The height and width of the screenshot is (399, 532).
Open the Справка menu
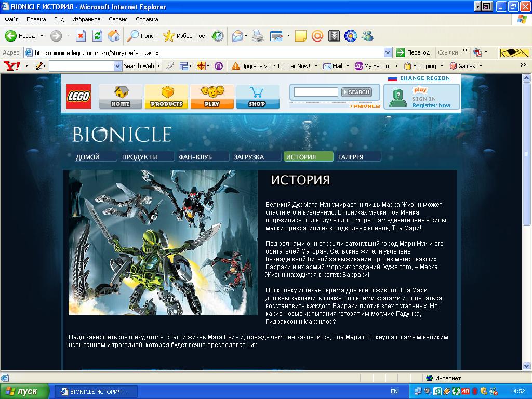(147, 19)
